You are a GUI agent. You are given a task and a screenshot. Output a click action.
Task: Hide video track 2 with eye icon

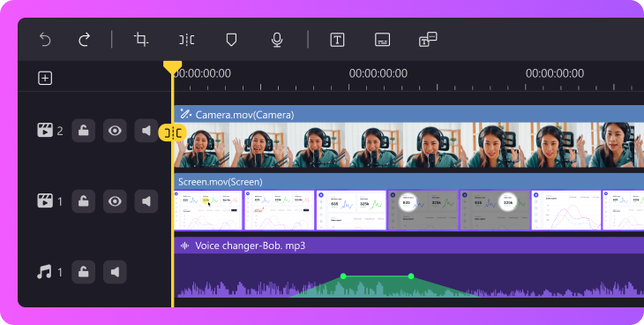tap(115, 131)
